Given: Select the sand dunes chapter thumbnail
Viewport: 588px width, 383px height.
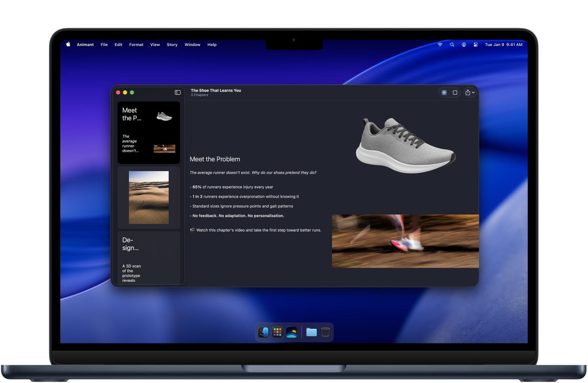Looking at the screenshot, I should point(148,197).
